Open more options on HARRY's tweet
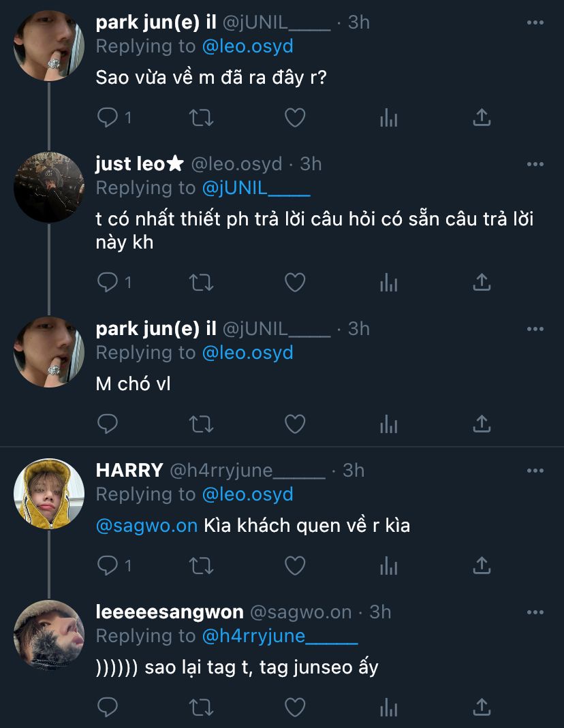The width and height of the screenshot is (564, 728). tap(535, 471)
